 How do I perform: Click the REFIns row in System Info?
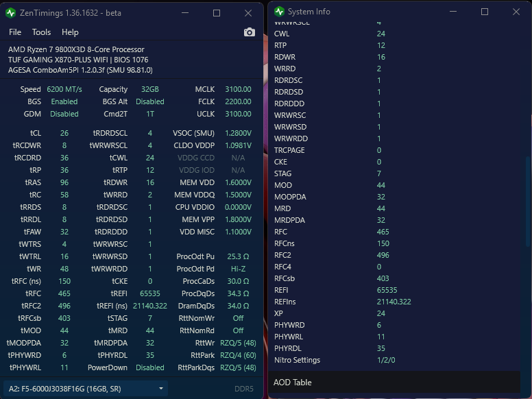click(394, 302)
